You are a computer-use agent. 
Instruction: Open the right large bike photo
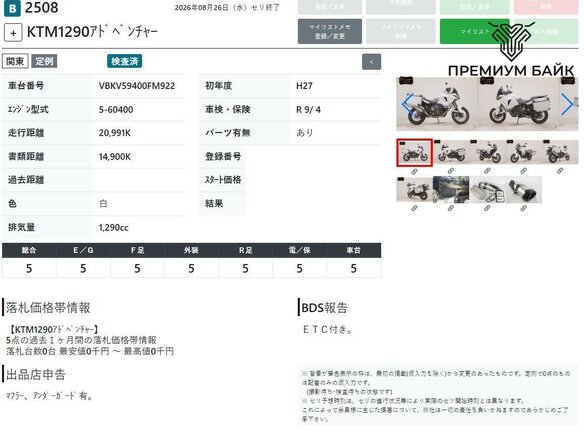click(x=518, y=104)
